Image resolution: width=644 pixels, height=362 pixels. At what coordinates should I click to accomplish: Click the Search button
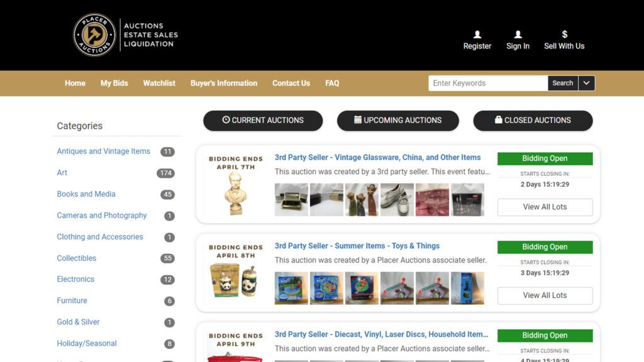563,83
